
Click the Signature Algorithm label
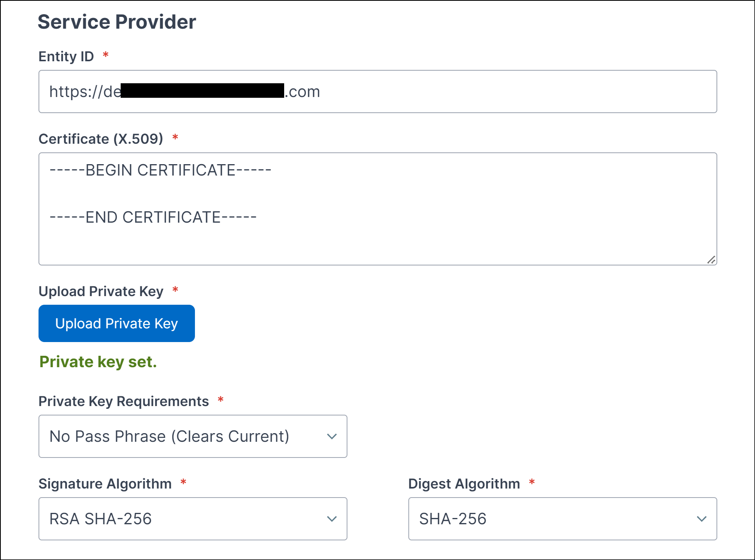pos(105,484)
